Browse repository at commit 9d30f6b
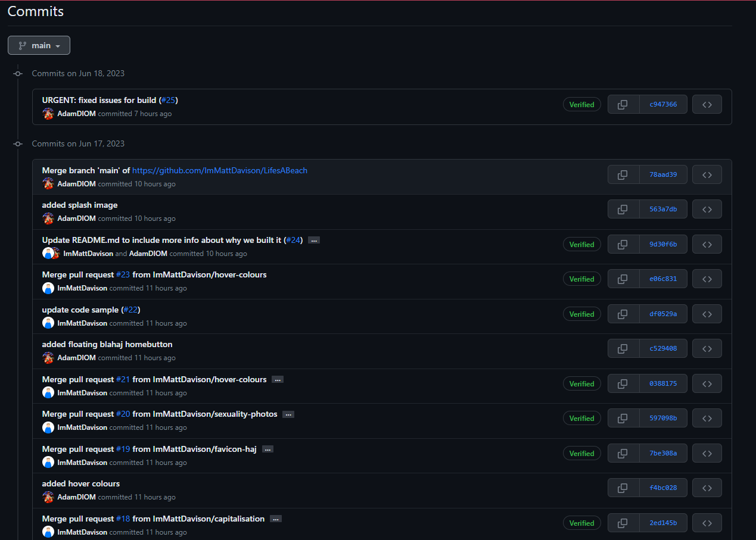The image size is (756, 540). tap(707, 244)
